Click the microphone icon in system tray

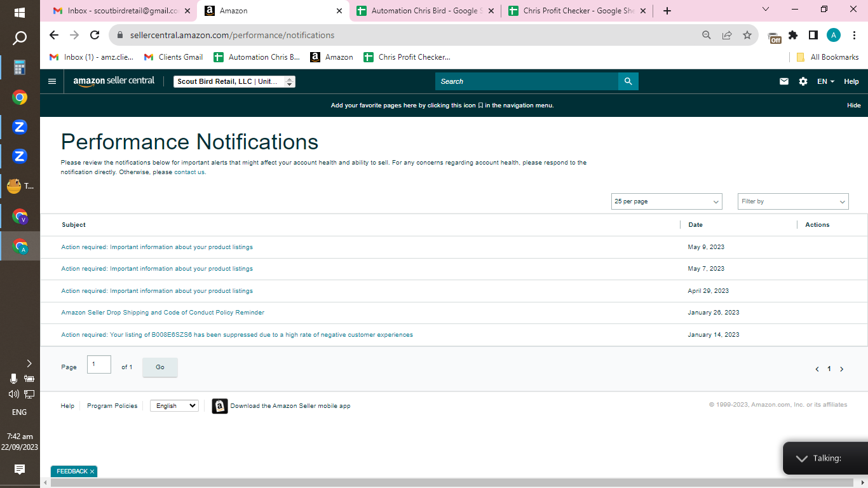point(13,379)
